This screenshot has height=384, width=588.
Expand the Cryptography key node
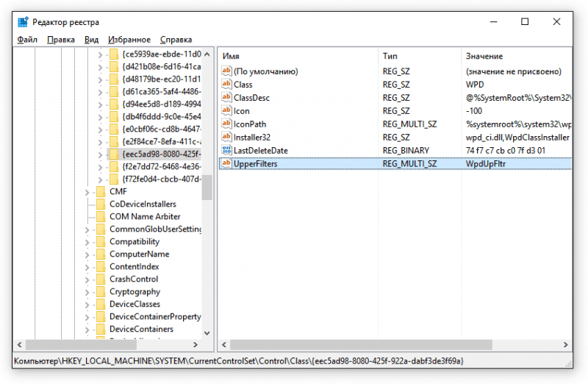(88, 291)
